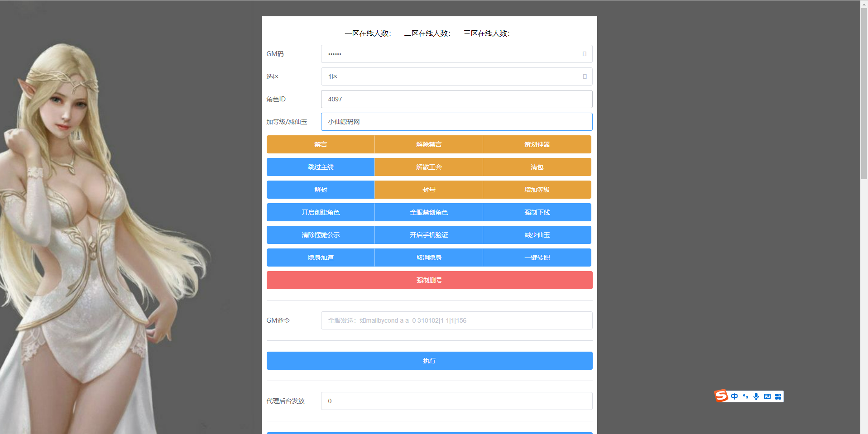This screenshot has width=868, height=434.
Task: Click the 一区在线人数 text
Action: (368, 33)
